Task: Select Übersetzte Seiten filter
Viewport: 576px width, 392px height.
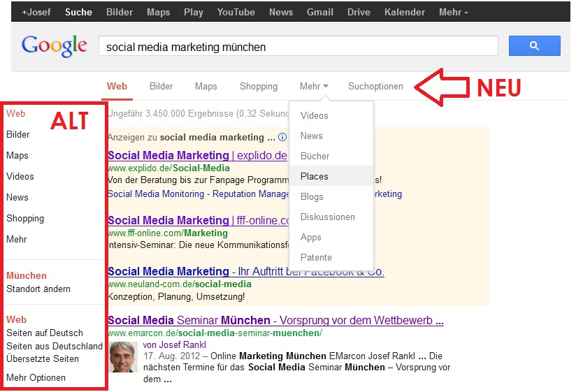Action: (43, 359)
